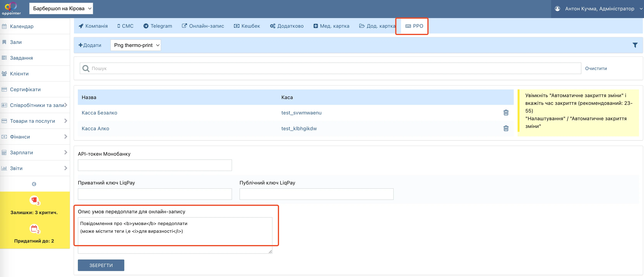Click the Очистити link

[596, 68]
